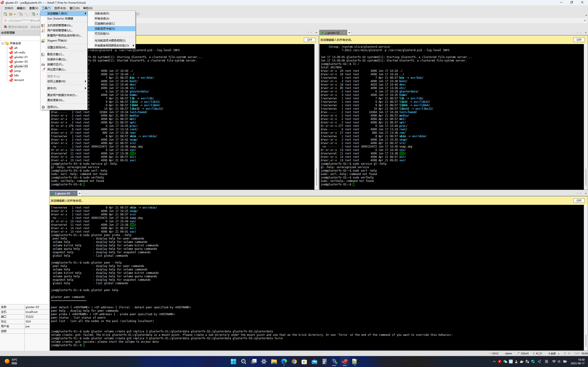Add new tab next to gluster-01 tab
Viewport: 588px width, 367px height.
(x=80, y=193)
